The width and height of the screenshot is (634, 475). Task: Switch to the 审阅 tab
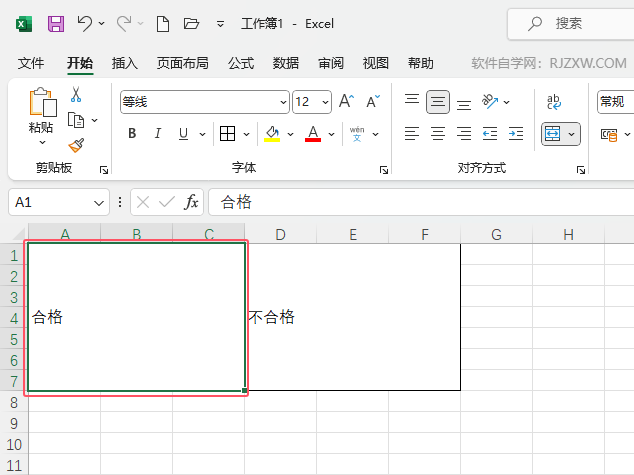[330, 63]
